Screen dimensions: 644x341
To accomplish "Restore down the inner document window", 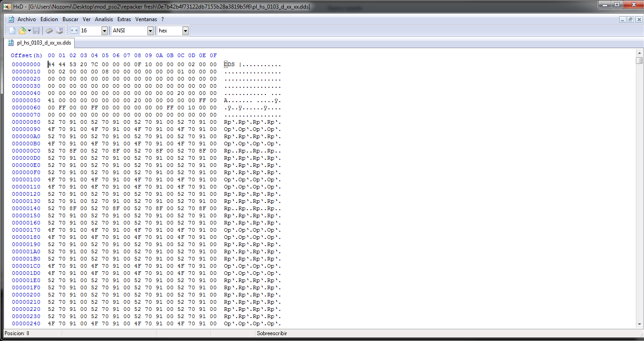I will tap(631, 19).
